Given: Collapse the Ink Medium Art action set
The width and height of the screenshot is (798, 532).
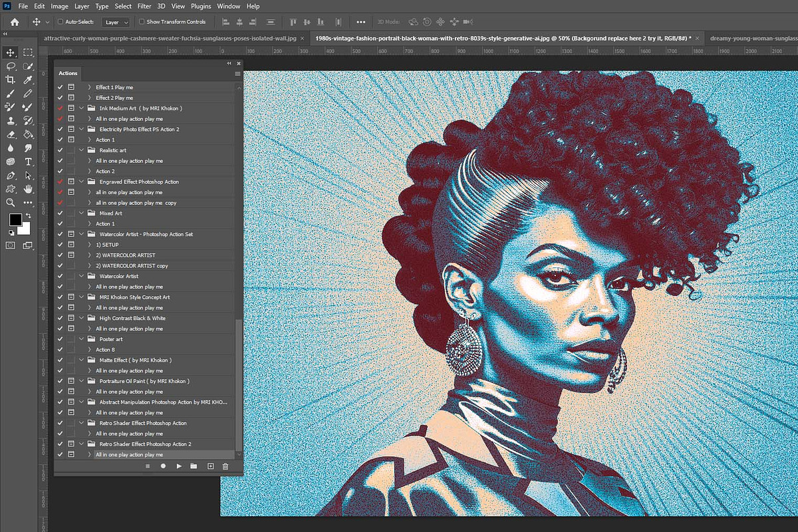Looking at the screenshot, I should [82, 108].
